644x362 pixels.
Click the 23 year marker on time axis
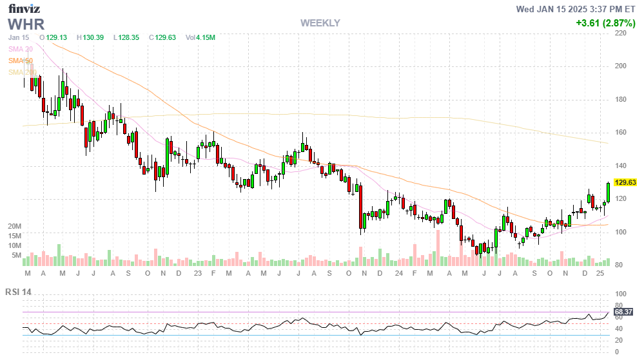[x=197, y=274]
